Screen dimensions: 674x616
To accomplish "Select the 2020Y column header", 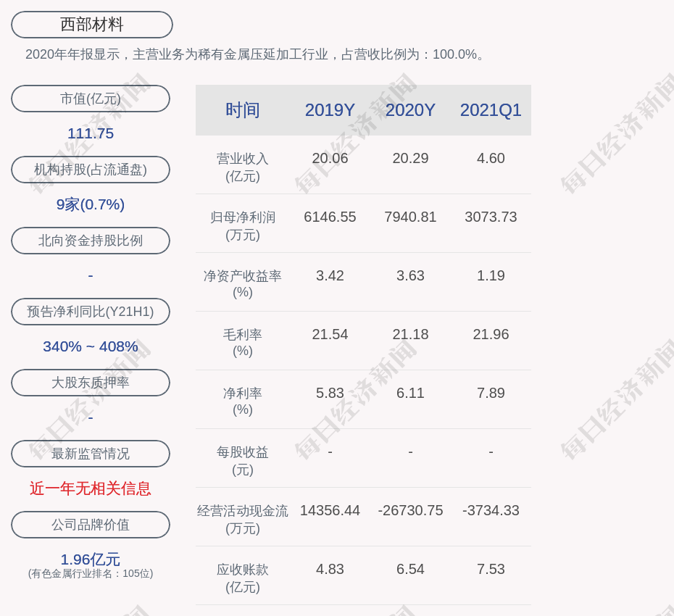I will (410, 110).
